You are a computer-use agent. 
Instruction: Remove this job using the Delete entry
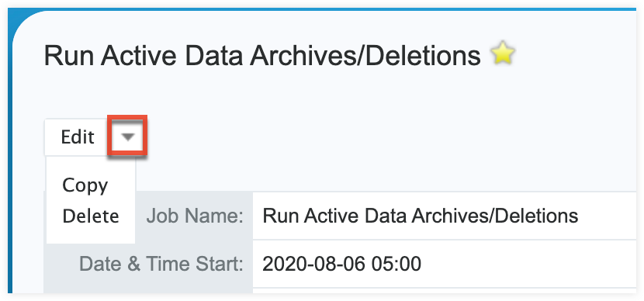tap(91, 216)
